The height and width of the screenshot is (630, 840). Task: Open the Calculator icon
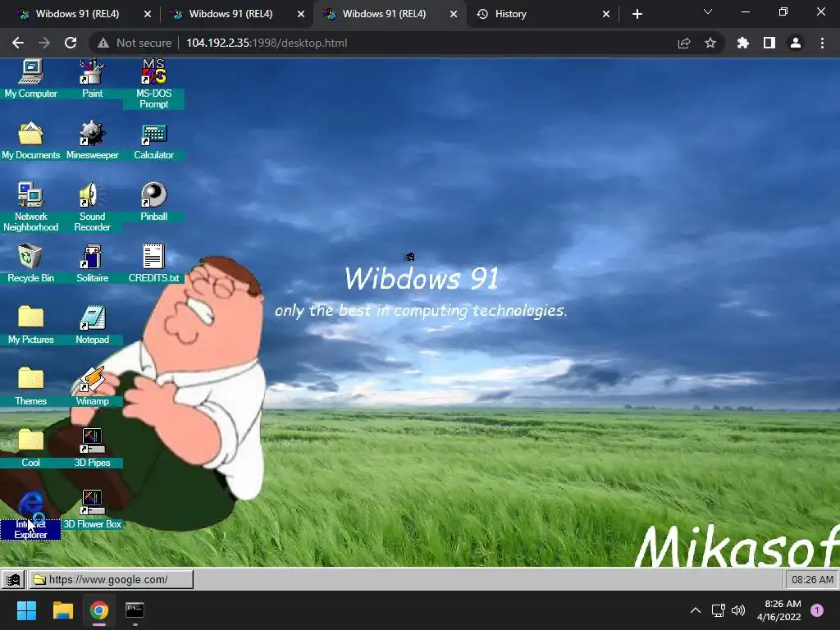153,141
